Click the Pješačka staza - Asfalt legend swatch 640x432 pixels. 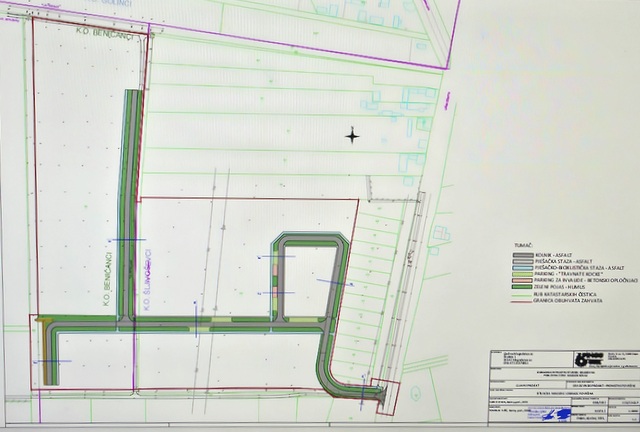coord(521,262)
